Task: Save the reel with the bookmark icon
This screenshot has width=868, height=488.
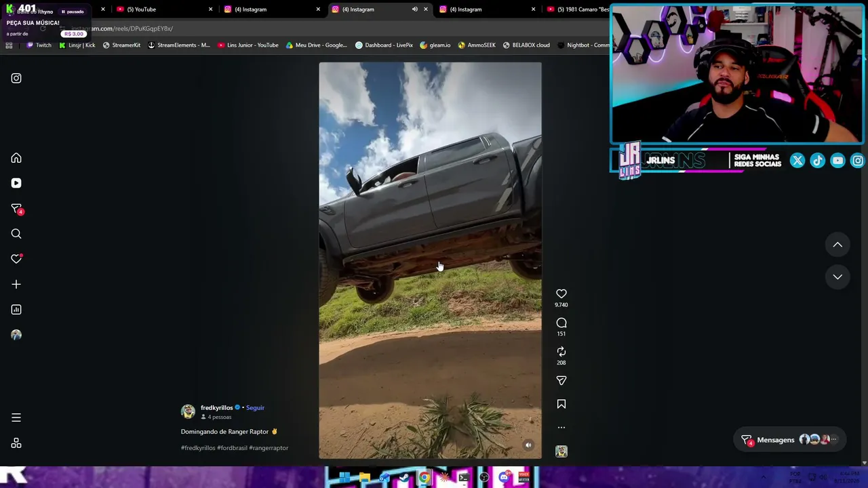Action: click(561, 404)
